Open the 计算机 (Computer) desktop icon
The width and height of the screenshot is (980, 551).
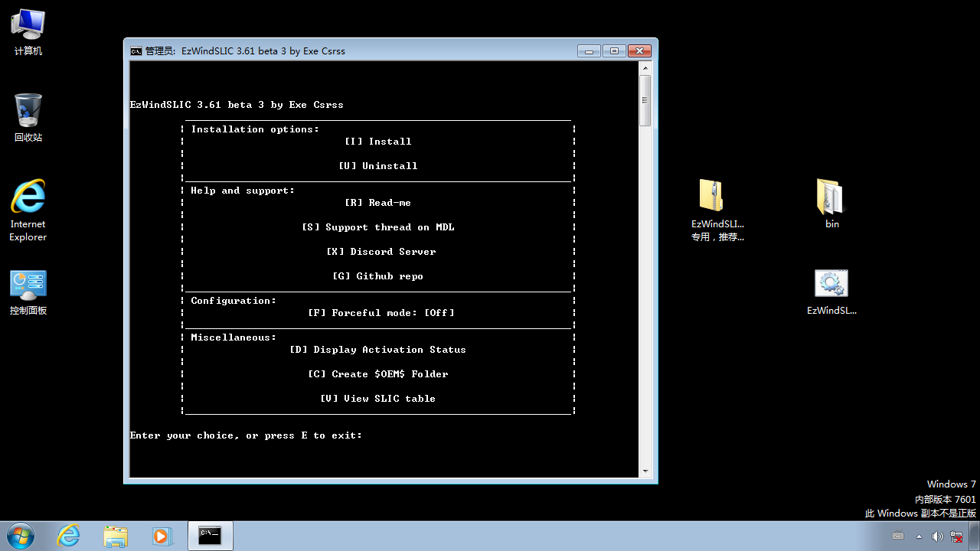click(28, 31)
